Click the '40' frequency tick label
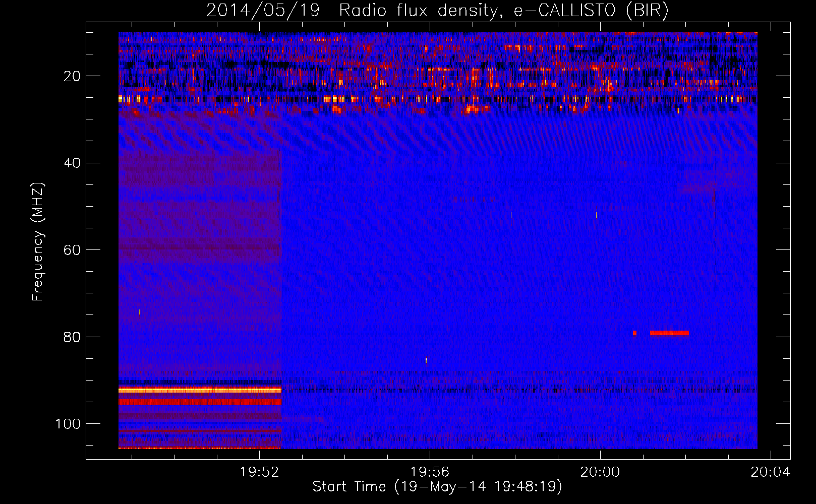Image resolution: width=816 pixels, height=504 pixels. (x=73, y=163)
